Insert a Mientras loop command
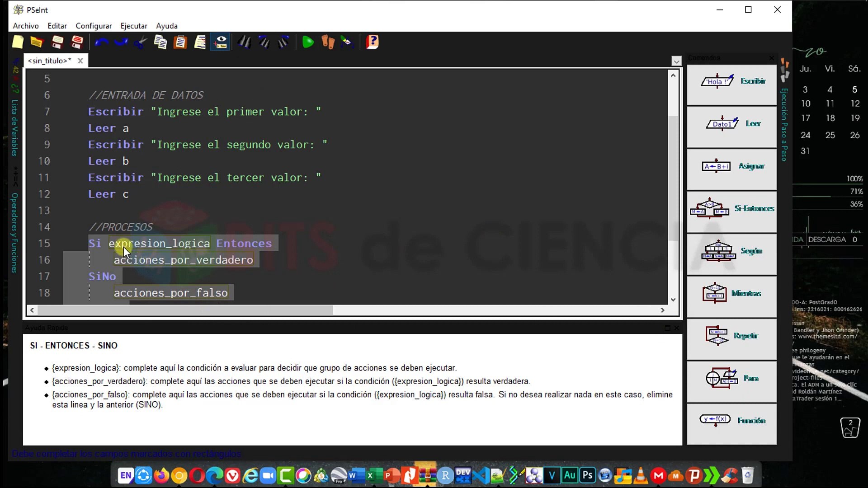Screen dimensions: 868x488 tap(731, 294)
